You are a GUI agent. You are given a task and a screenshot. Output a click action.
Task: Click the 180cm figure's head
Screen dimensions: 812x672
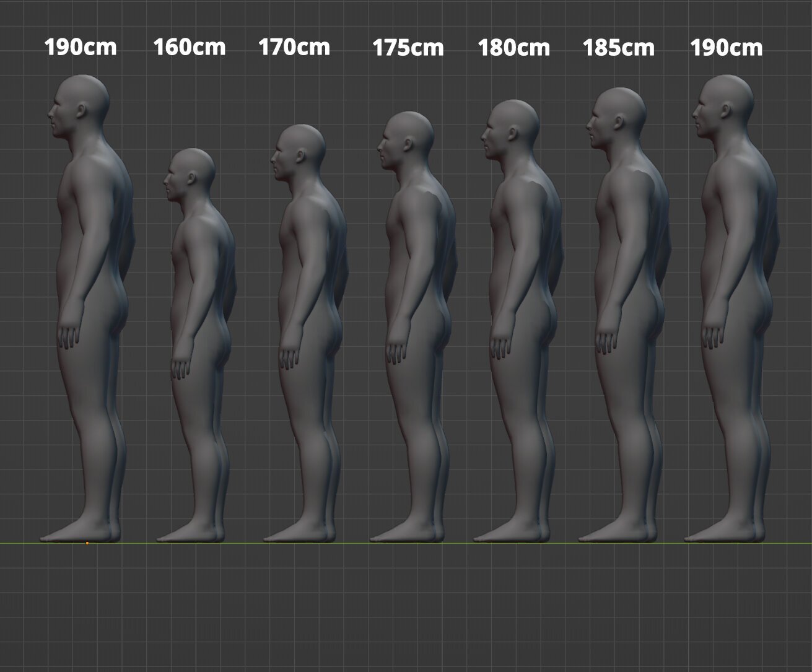coord(511,130)
